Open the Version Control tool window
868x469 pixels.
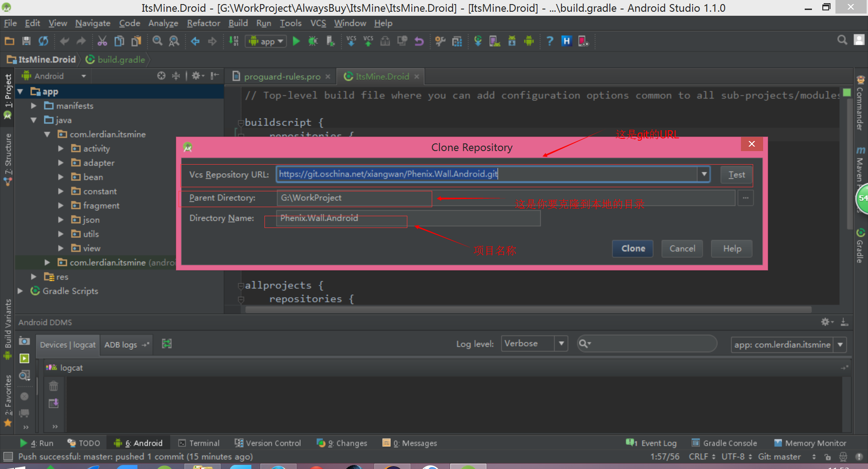268,443
